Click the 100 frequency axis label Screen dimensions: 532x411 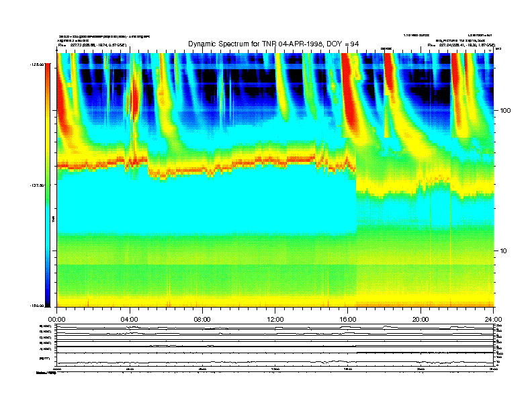(x=505, y=111)
